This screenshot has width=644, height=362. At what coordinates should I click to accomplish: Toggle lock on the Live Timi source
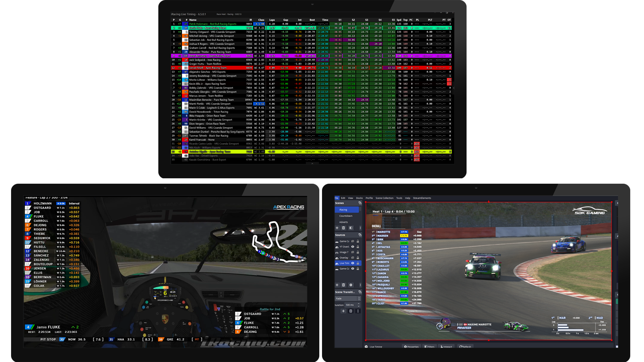click(358, 263)
